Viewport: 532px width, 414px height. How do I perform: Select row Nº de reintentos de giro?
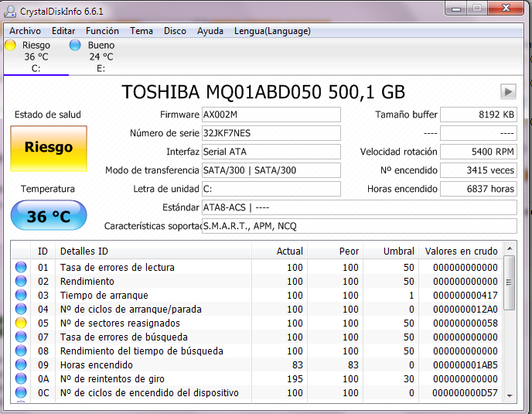(x=257, y=378)
